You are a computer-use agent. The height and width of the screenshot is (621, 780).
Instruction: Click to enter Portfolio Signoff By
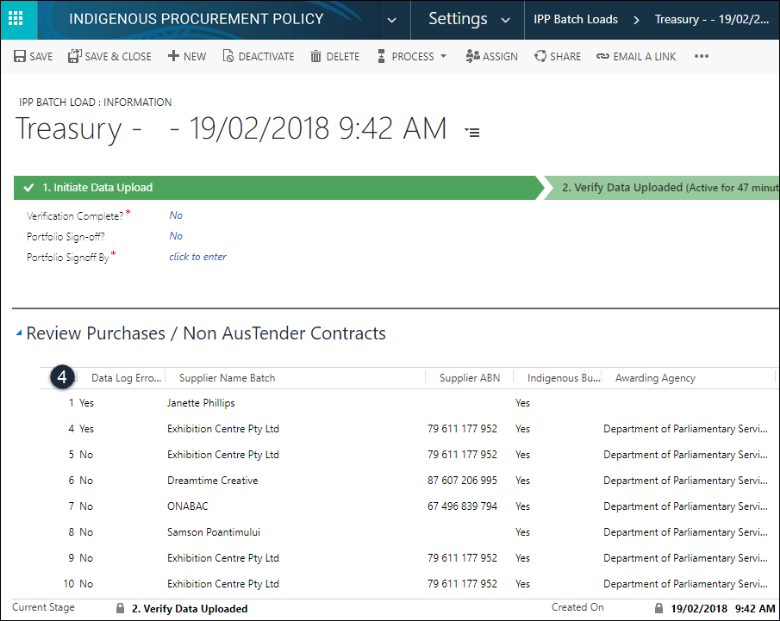[197, 257]
